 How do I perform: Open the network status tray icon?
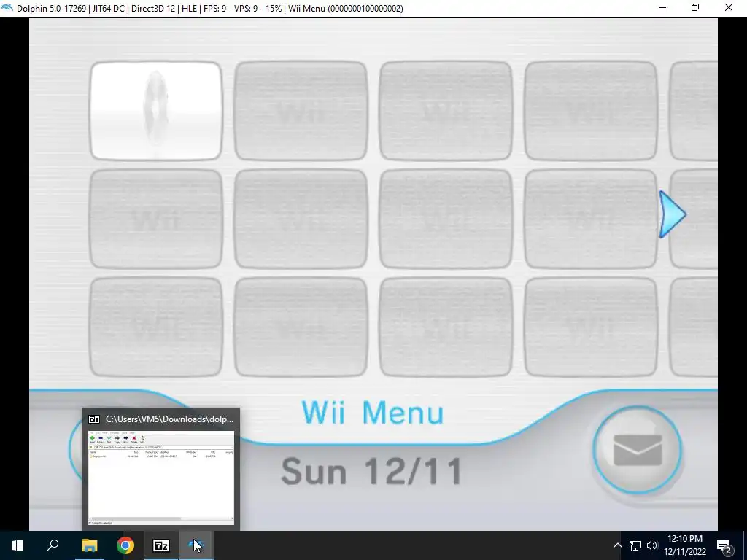pos(635,545)
